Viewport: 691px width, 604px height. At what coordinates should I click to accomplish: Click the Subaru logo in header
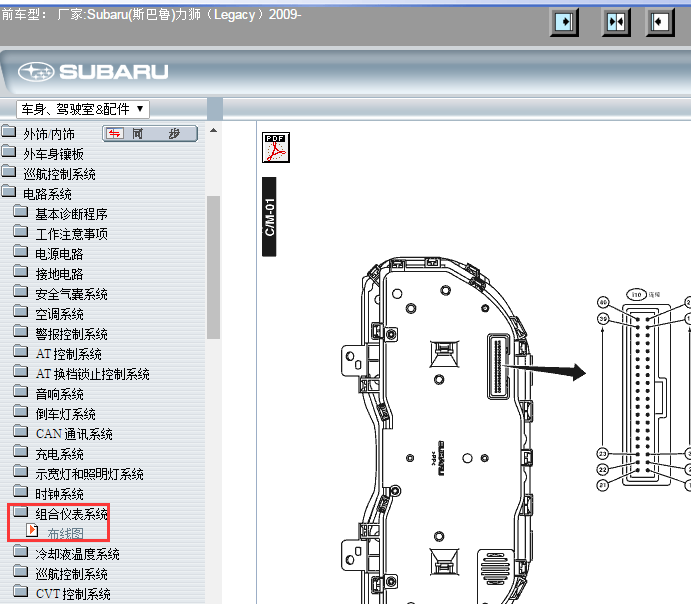(x=93, y=72)
